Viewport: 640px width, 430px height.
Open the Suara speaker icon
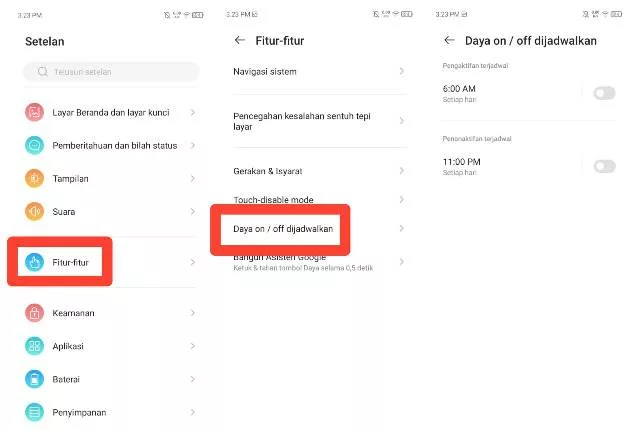pos(35,212)
